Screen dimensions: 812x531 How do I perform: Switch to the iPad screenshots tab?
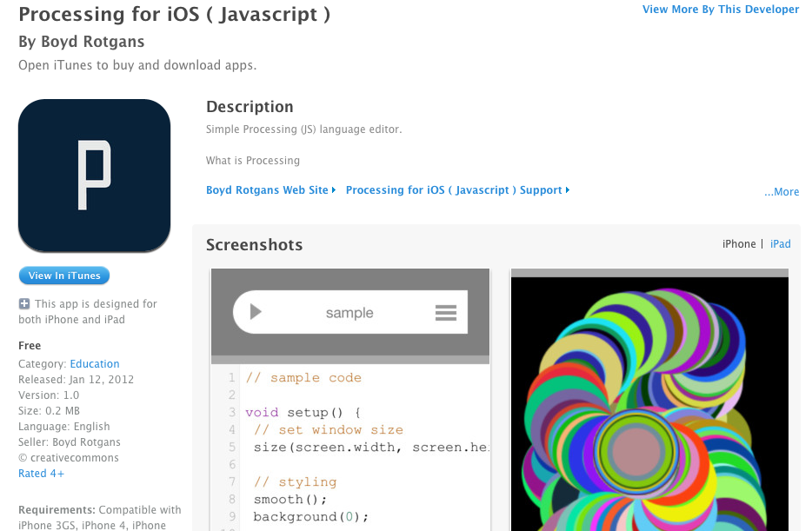tap(781, 243)
